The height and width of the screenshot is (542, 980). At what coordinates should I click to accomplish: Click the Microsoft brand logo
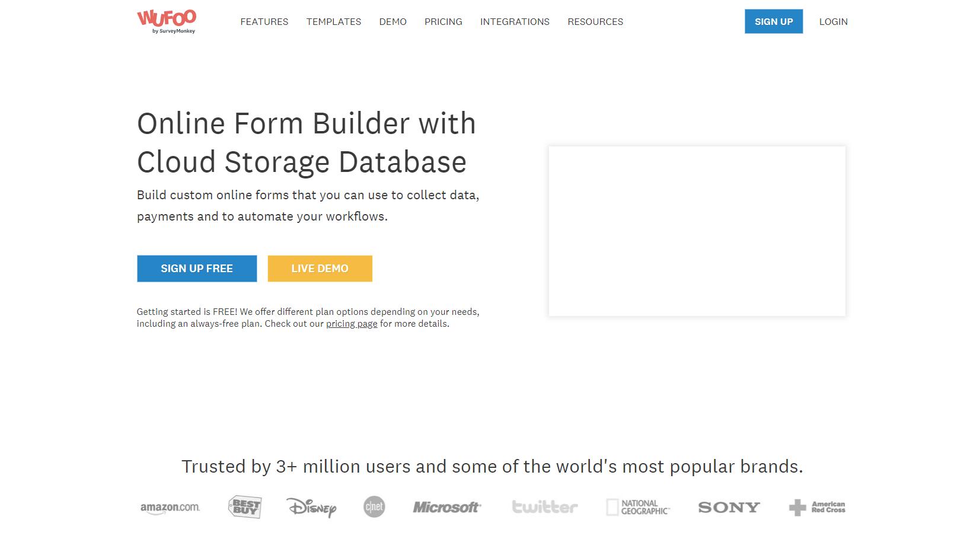coord(447,508)
